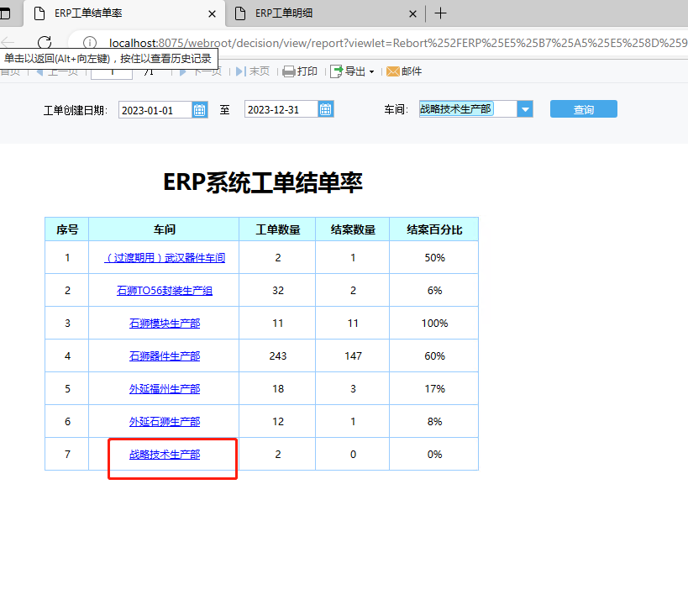Click the 车间 column header in the table
This screenshot has height=616, width=688.
tap(164, 229)
